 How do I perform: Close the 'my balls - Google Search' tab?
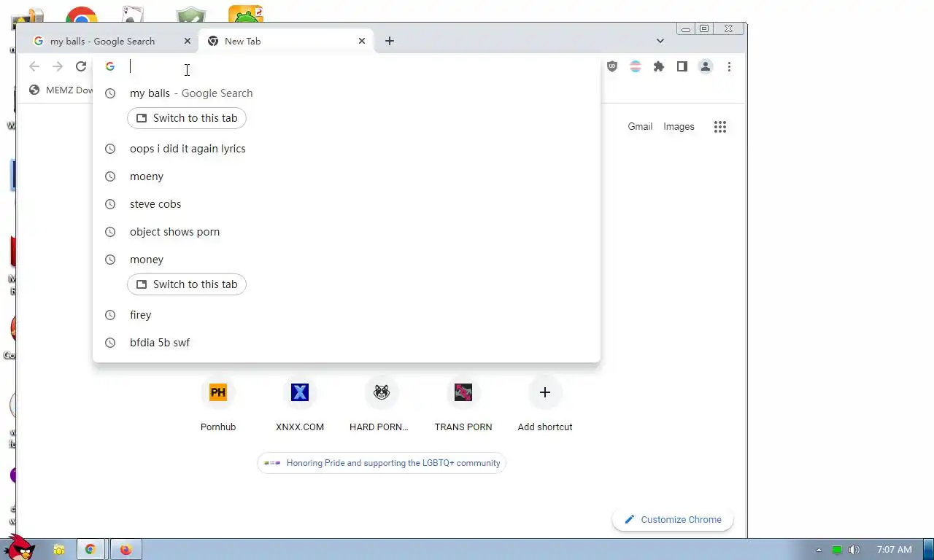pyautogui.click(x=188, y=41)
